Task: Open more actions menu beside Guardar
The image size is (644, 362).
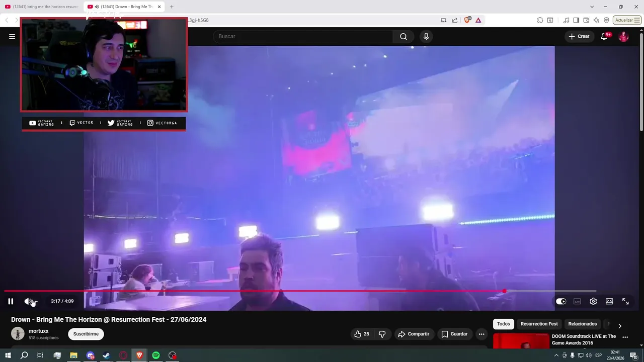Action: click(481, 334)
